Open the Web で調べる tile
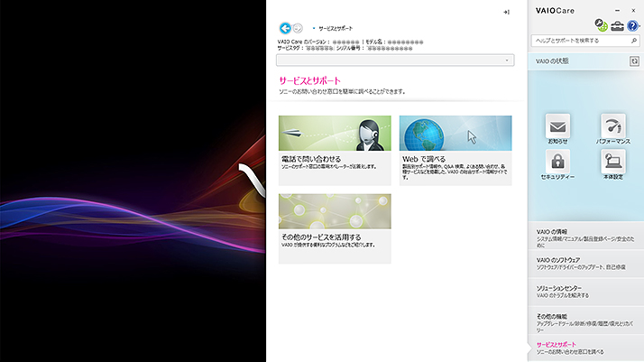Viewport: 644px width, 362px height. coord(455,150)
